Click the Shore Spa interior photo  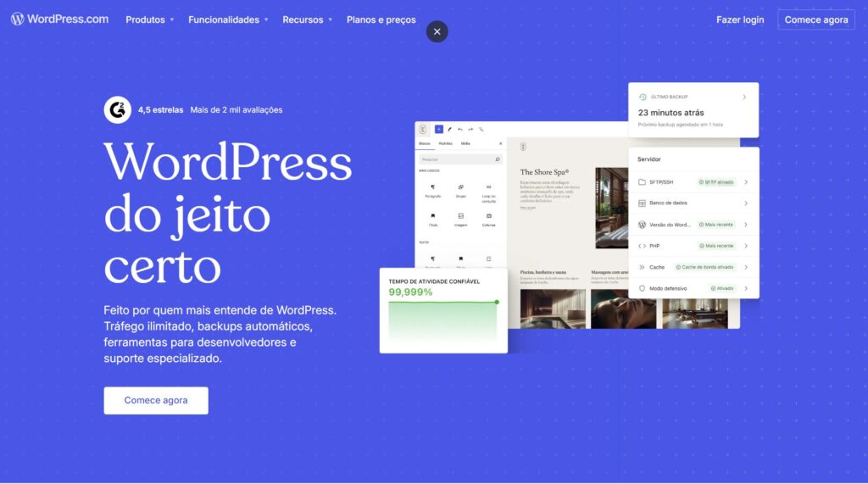(612, 209)
